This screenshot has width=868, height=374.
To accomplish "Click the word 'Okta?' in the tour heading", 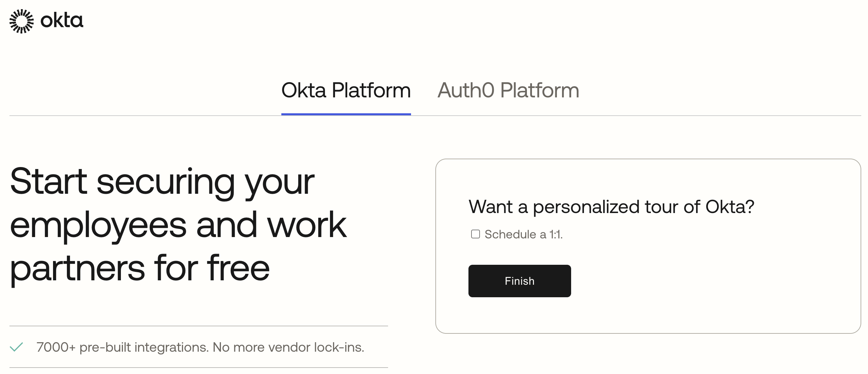I will (x=730, y=207).
